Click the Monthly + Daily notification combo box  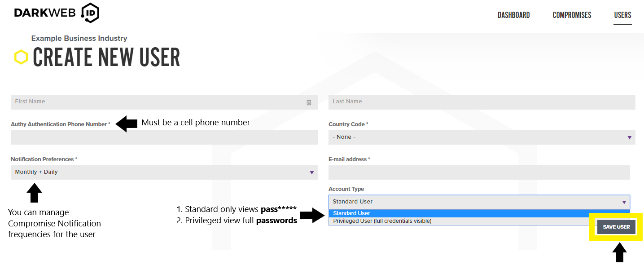tap(164, 172)
